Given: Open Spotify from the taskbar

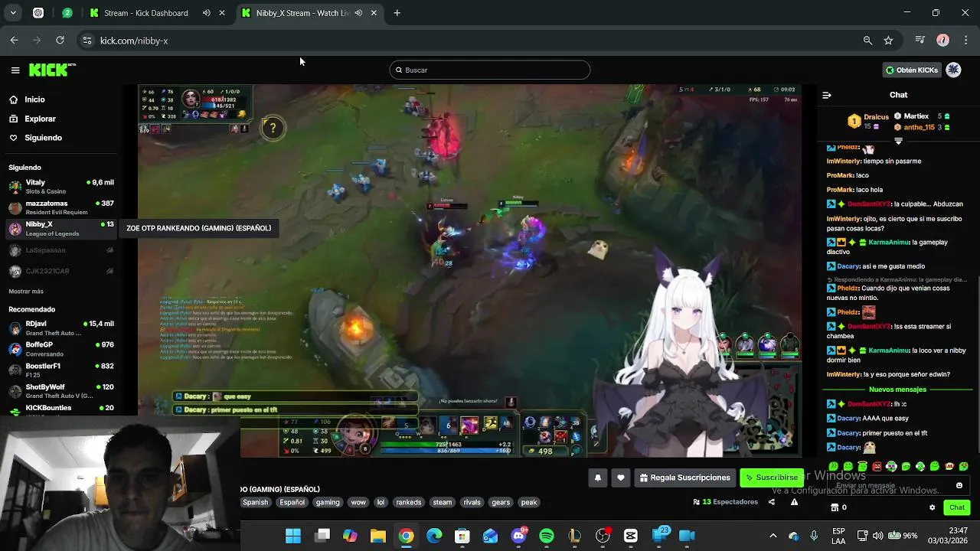Looking at the screenshot, I should 547,536.
